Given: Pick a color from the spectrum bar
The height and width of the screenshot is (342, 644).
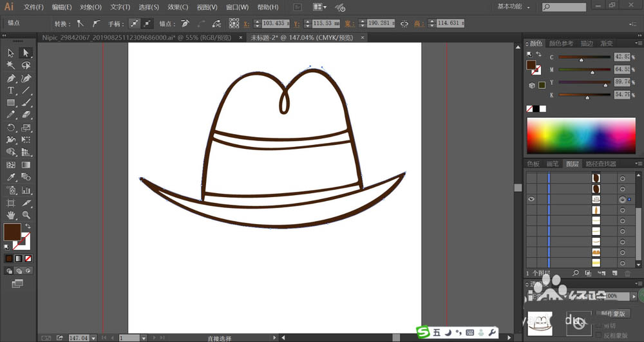Looking at the screenshot, I should (581, 136).
